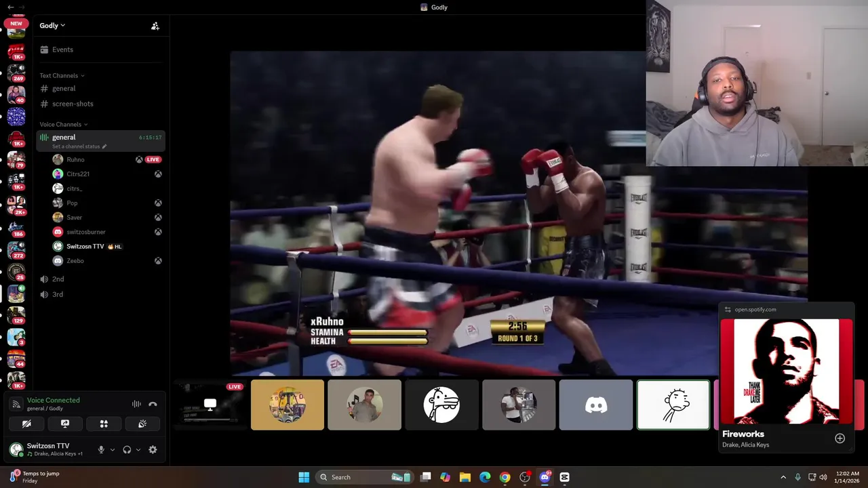
Task: Disconnect from voice with the hang-up icon
Action: (153, 404)
